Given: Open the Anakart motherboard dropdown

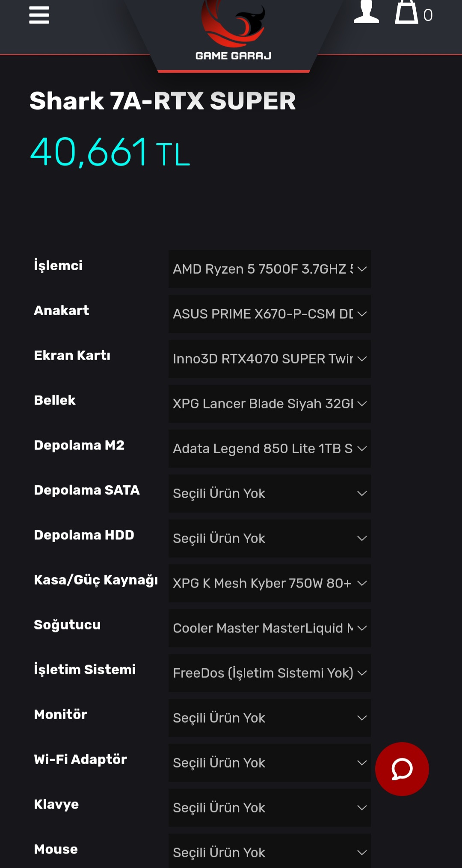Looking at the screenshot, I should click(269, 314).
